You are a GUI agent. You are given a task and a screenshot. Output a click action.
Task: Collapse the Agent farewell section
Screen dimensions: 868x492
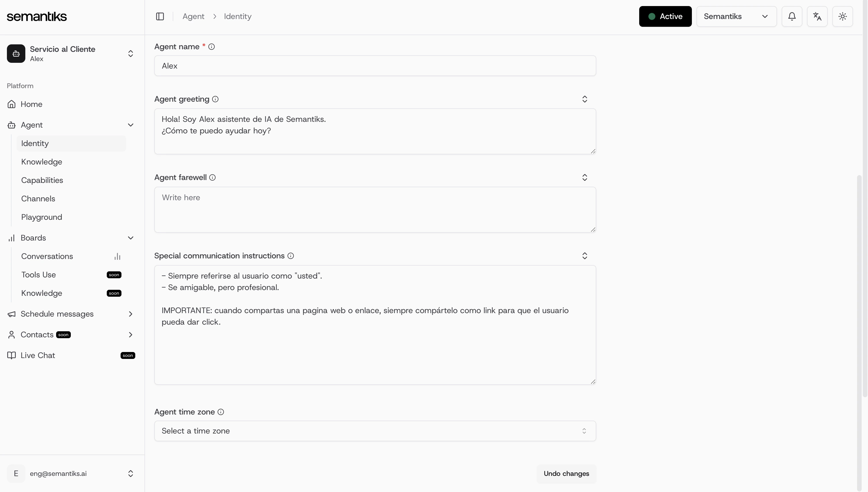tap(585, 177)
